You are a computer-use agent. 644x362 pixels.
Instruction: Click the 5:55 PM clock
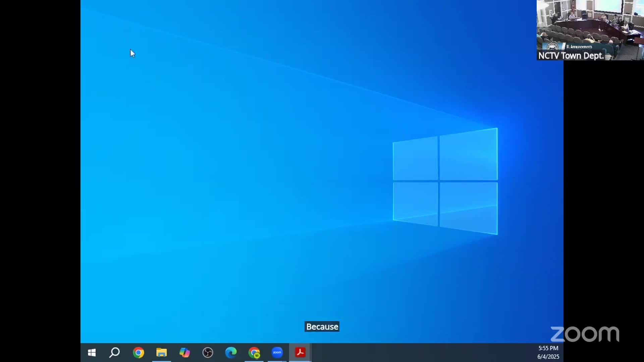pos(548,348)
